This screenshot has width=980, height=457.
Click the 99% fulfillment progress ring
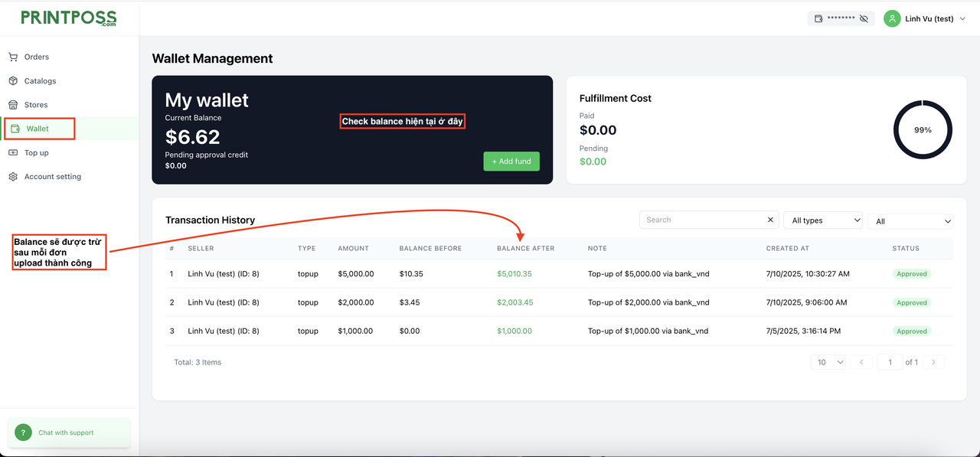pos(923,130)
